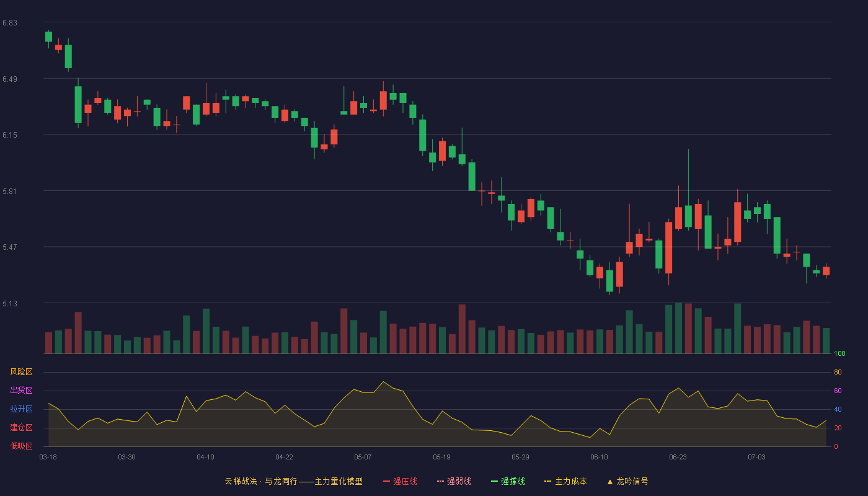The height and width of the screenshot is (496, 868).
Task: Click the red 20 indicator scale value
Action: pos(838,428)
